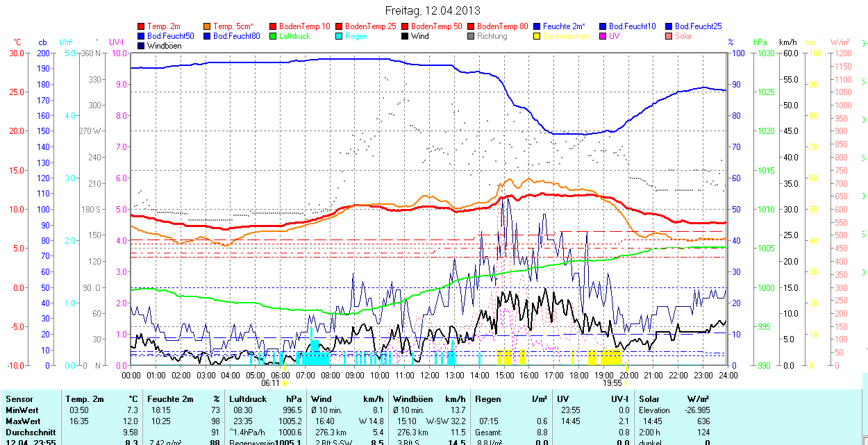Click the pink Solar legend swatch
This screenshot has height=445, width=868.
coord(669,36)
